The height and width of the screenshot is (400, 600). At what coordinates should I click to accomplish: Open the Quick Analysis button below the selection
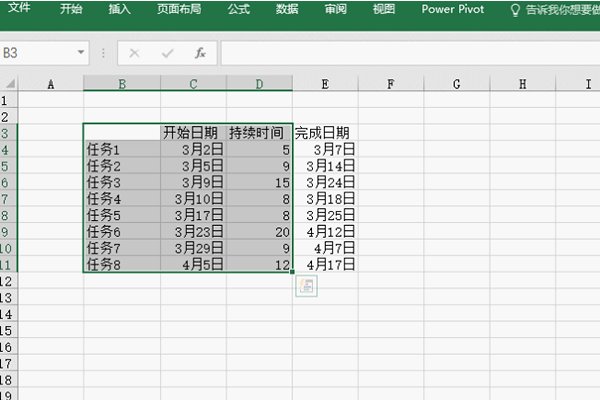(306, 286)
